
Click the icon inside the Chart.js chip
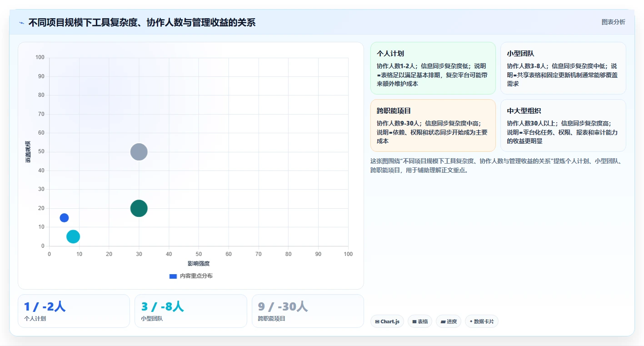(x=377, y=321)
